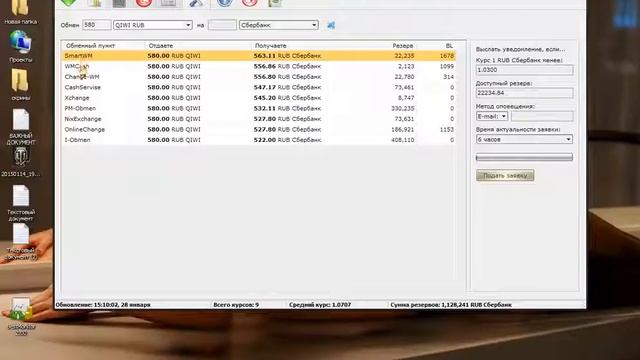The image size is (640, 360).
Task: Select the 'SmartWM' exchanger row
Action: [259, 56]
